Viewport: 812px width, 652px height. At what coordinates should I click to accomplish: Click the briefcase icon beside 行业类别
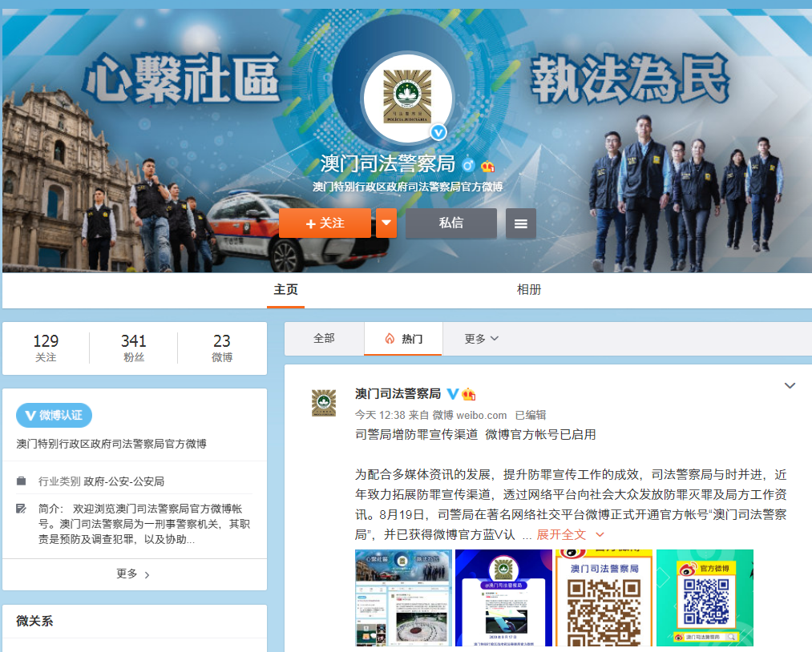tap(21, 481)
